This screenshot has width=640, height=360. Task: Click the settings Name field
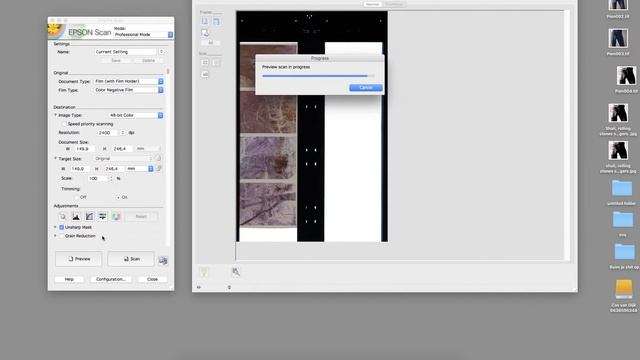tap(125, 52)
